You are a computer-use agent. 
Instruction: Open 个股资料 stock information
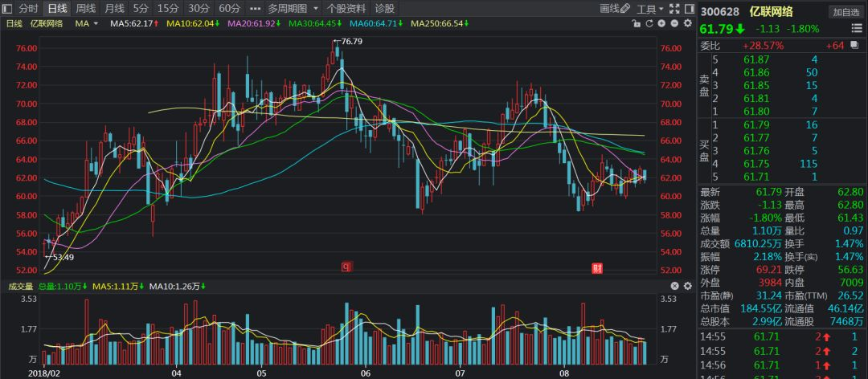tap(346, 8)
